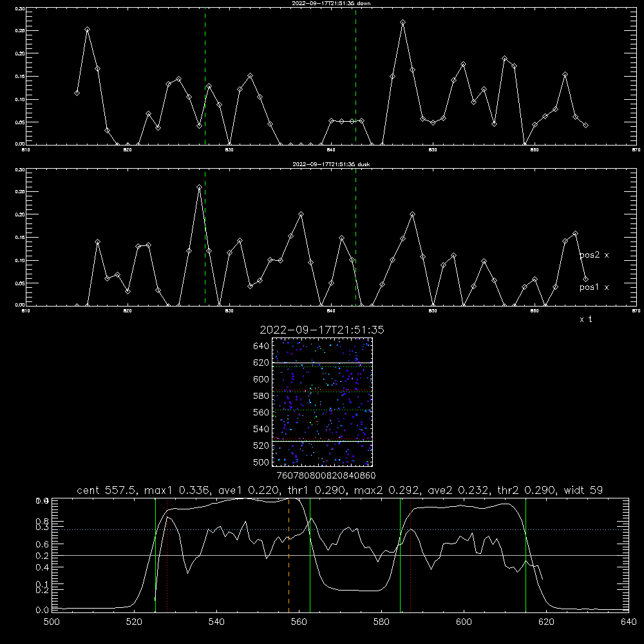The height and width of the screenshot is (644, 644).
Task: Click the right green dashed line in dawn plot
Action: (355, 76)
